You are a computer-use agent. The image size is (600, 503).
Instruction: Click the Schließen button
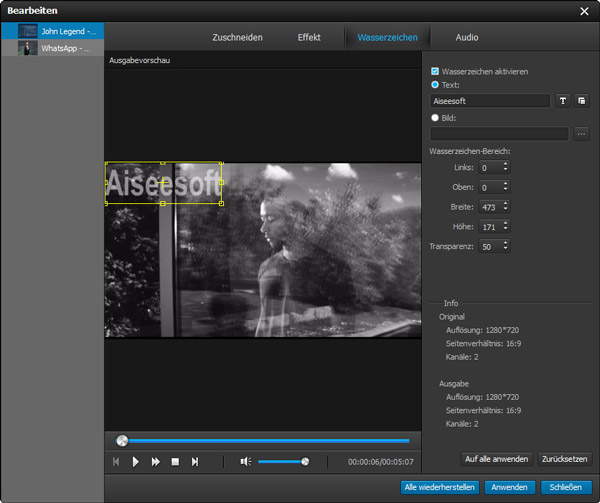566,487
